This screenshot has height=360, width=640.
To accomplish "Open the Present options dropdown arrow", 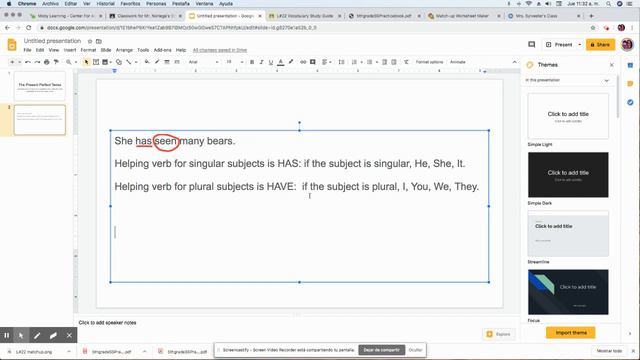I will [x=580, y=44].
